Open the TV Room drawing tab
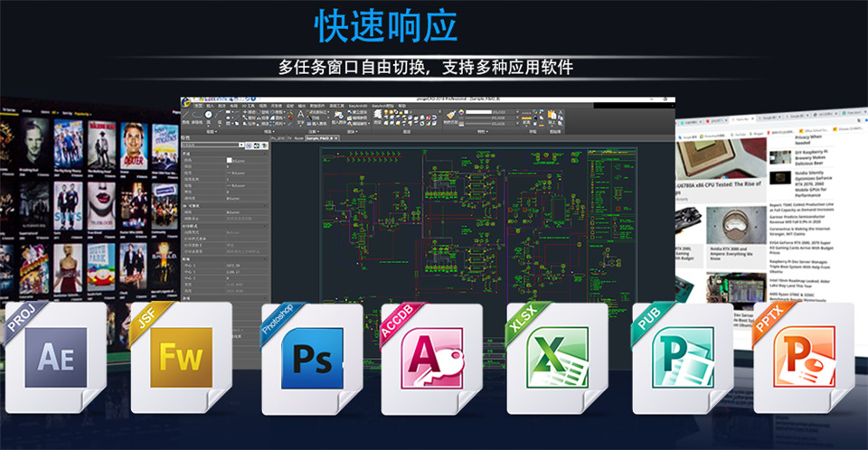Screen dimensions: 868x450 295,138
